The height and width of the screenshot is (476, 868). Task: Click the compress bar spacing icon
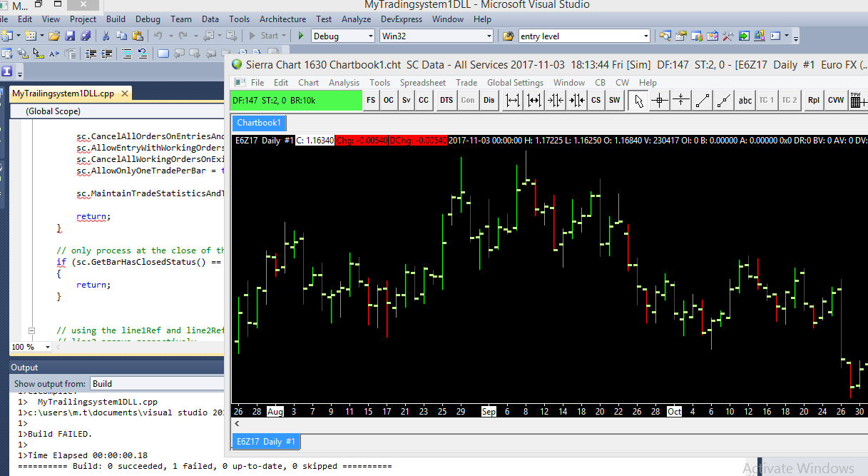pyautogui.click(x=556, y=101)
